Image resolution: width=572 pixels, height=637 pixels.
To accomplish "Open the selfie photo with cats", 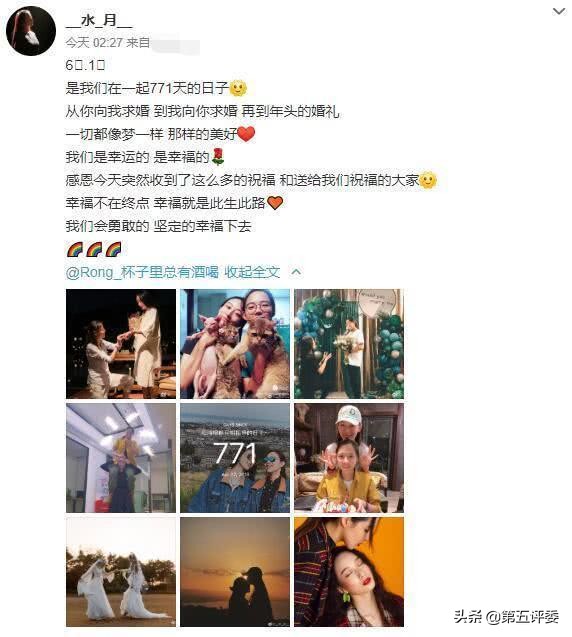I will click(235, 344).
